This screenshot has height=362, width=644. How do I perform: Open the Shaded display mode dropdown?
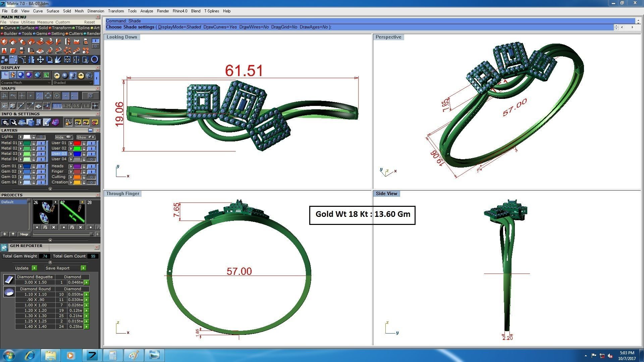click(73, 82)
